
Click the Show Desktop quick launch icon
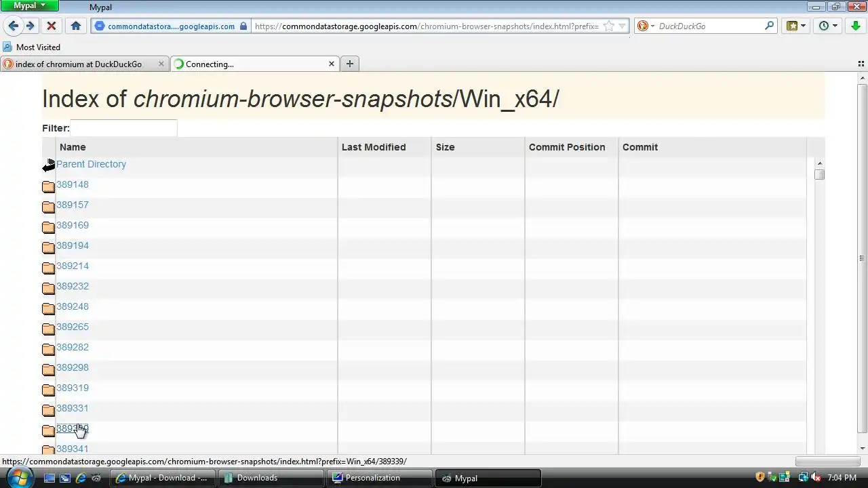[x=50, y=478]
